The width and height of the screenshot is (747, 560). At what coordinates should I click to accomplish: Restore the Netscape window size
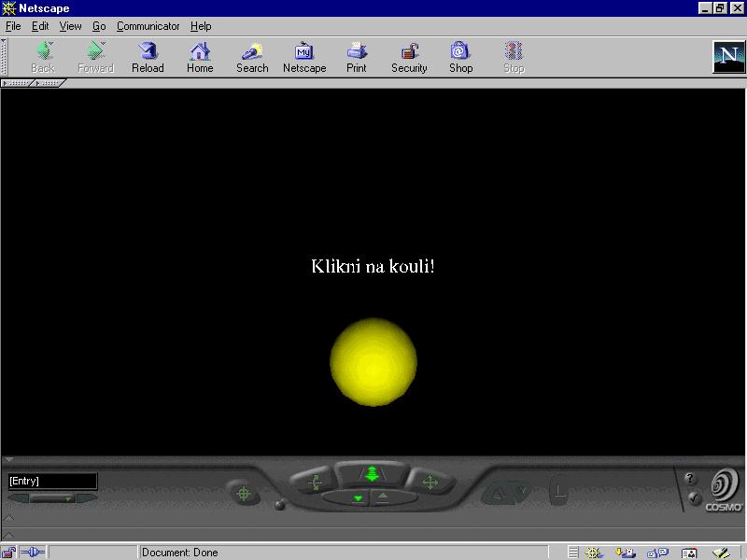tap(720, 8)
